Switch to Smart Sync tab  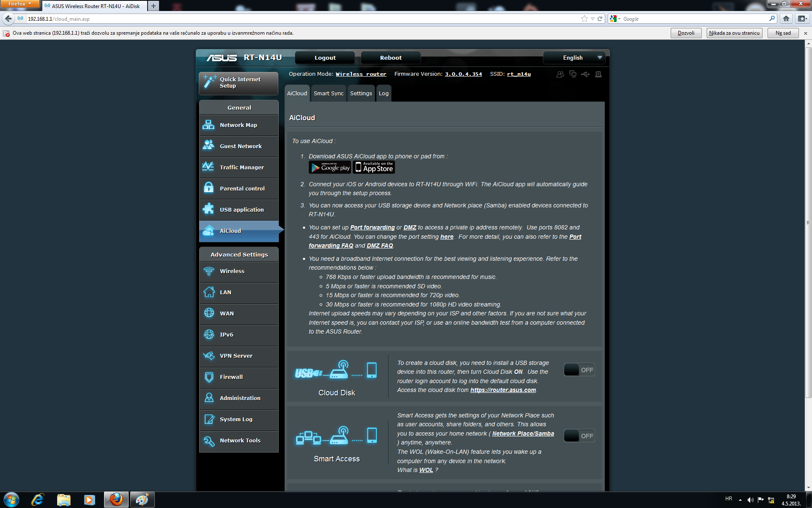(x=329, y=94)
